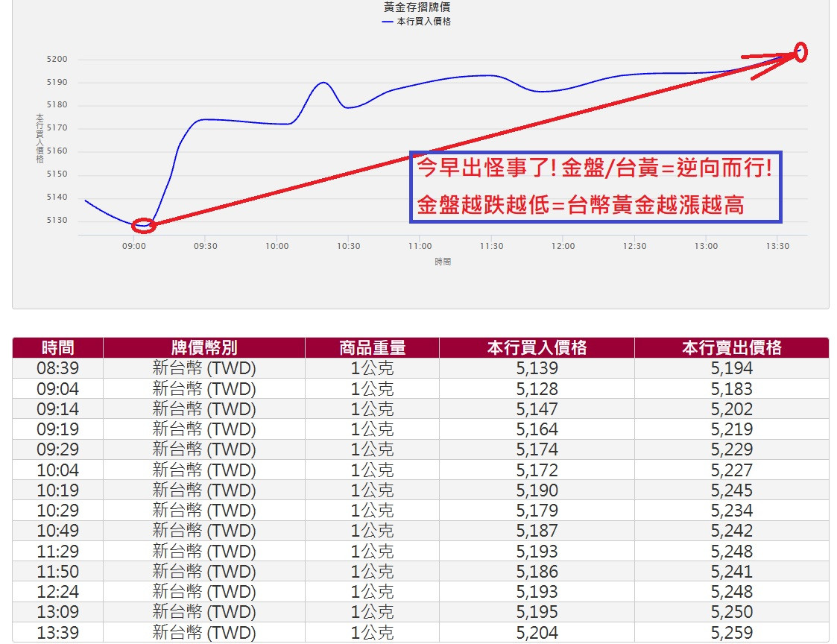Click sell price 5,259
The image size is (837, 644).
coord(732,632)
